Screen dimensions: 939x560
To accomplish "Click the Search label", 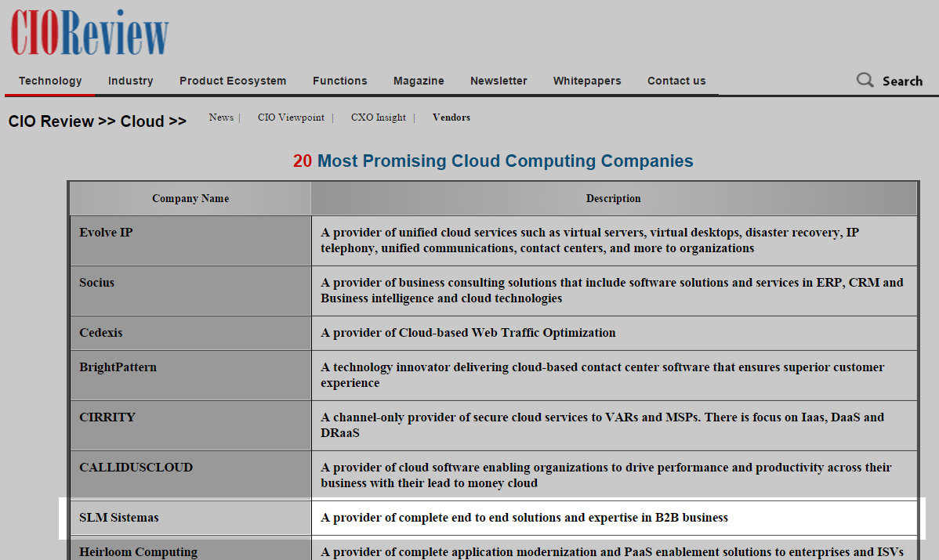I will tap(902, 81).
